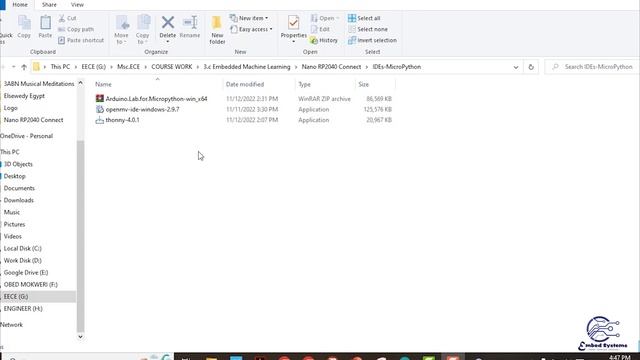Click the thonny installer icon
640x360 pixels.
[100, 120]
